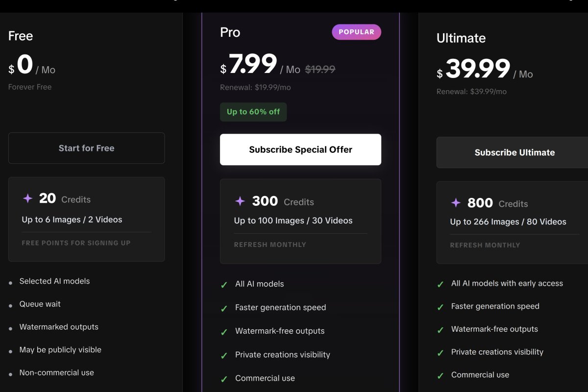Click the sparkle icon beside 800 Credits

click(456, 203)
